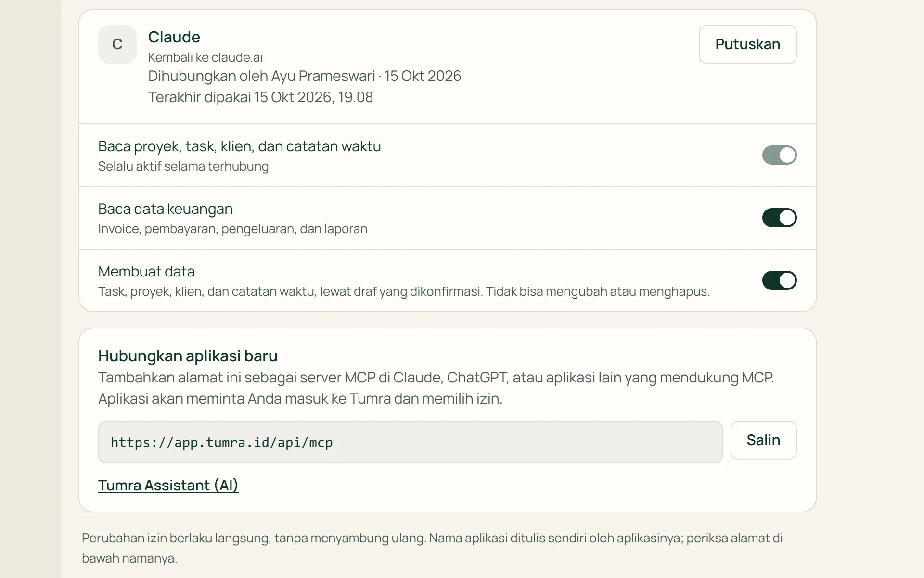Click 'Tambahkan alamat ini sebagai server MCP' text
Screen dimensions: 924x578
436,388
